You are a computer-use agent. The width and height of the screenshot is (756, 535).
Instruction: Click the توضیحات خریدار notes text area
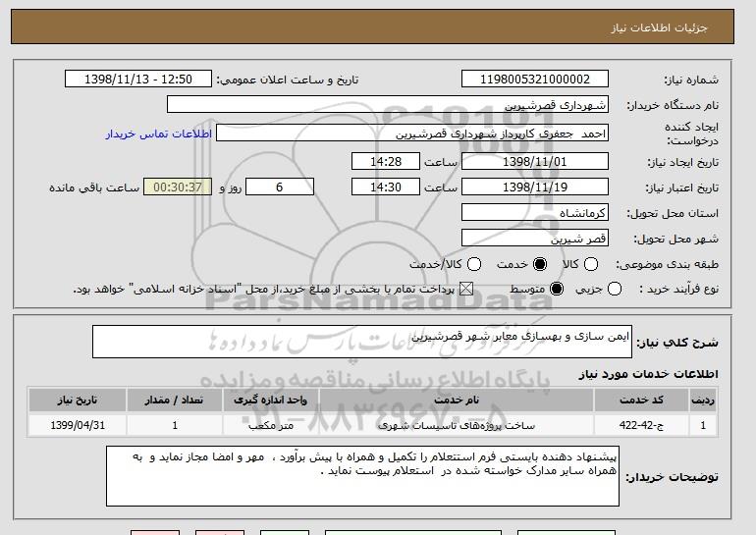[362, 476]
